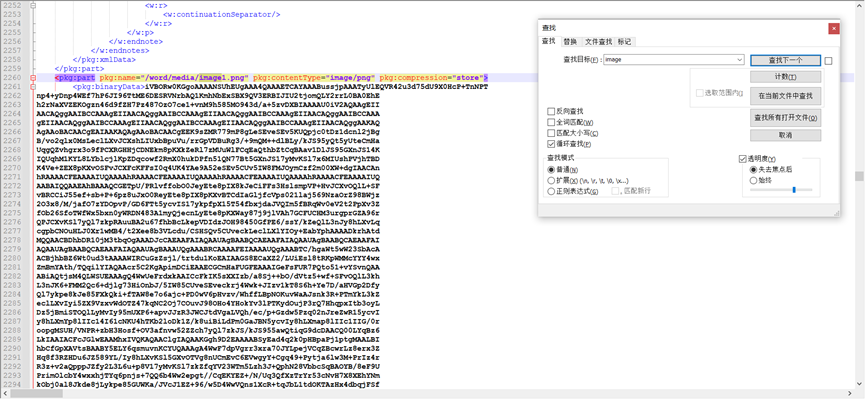Enable the 匹配大小写 checkbox

(551, 133)
